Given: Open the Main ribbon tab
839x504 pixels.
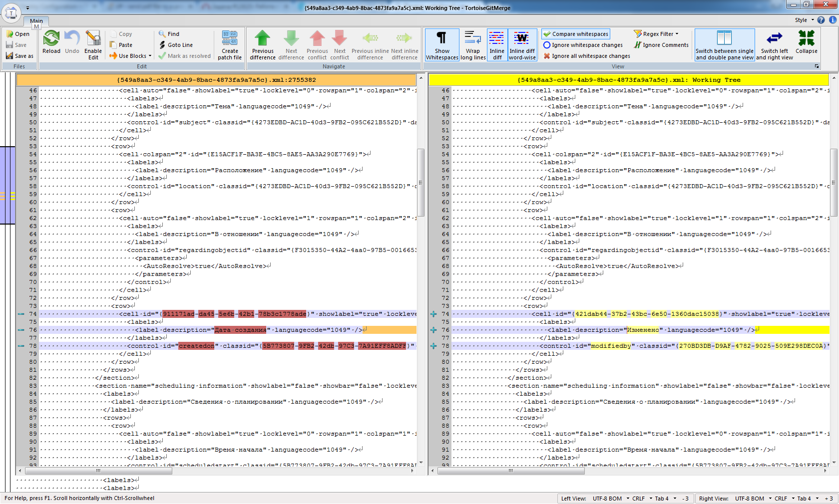Looking at the screenshot, I should tap(36, 21).
